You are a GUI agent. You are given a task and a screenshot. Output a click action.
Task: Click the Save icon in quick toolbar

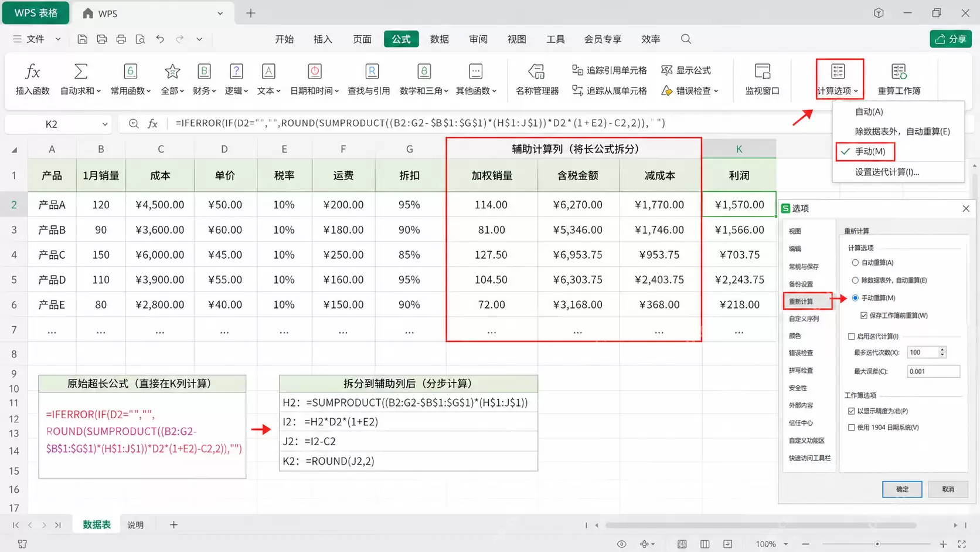coord(82,39)
